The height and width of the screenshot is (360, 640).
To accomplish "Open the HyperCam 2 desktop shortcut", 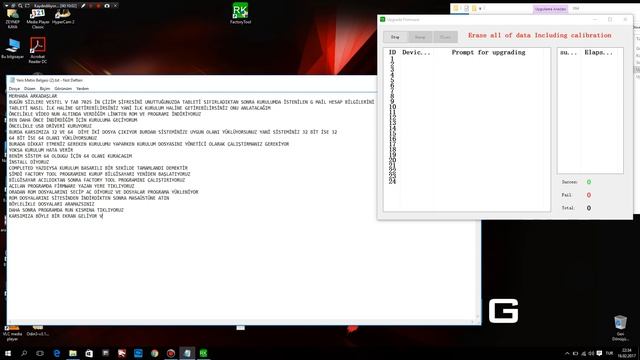I will (63, 16).
